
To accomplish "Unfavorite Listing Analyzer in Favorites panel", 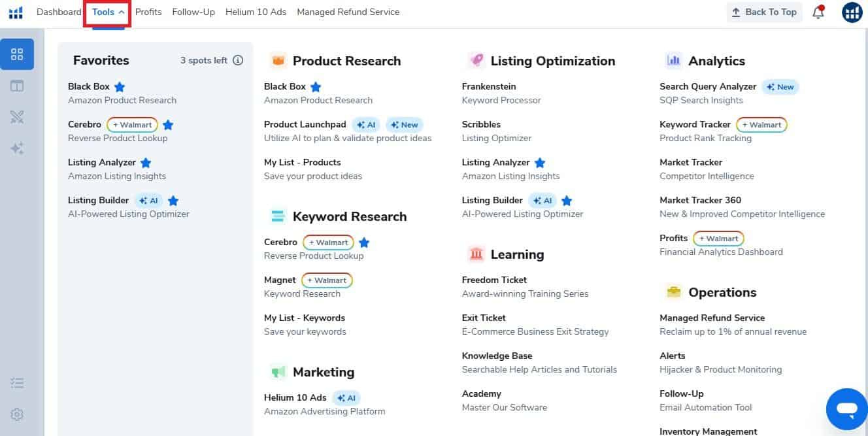I will coord(146,163).
